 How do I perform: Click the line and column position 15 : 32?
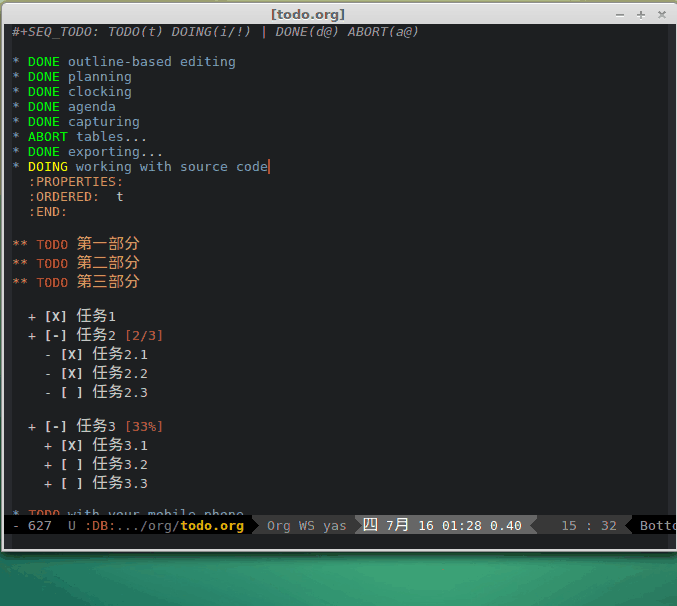pyautogui.click(x=589, y=526)
